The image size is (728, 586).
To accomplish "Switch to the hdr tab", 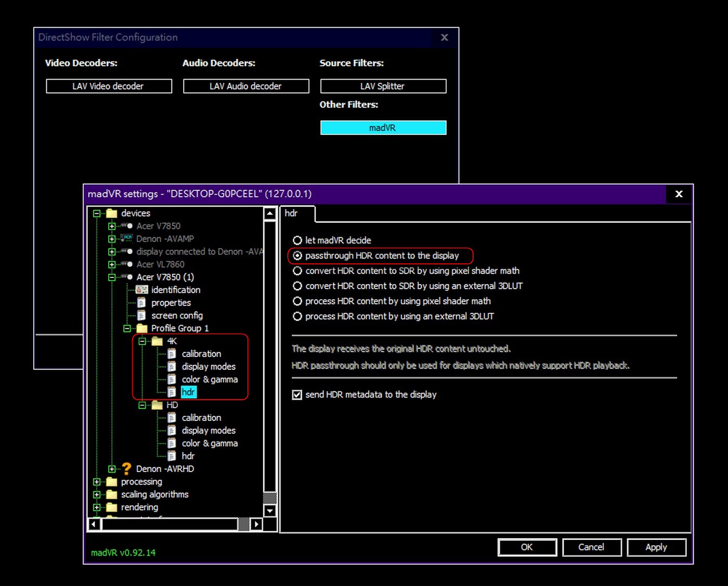I will pos(292,213).
